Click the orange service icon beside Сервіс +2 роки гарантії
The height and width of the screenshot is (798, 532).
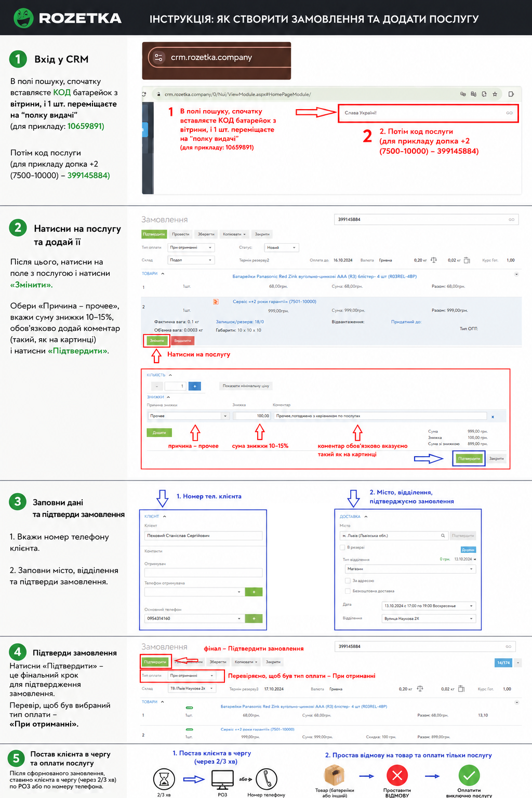pos(216,301)
